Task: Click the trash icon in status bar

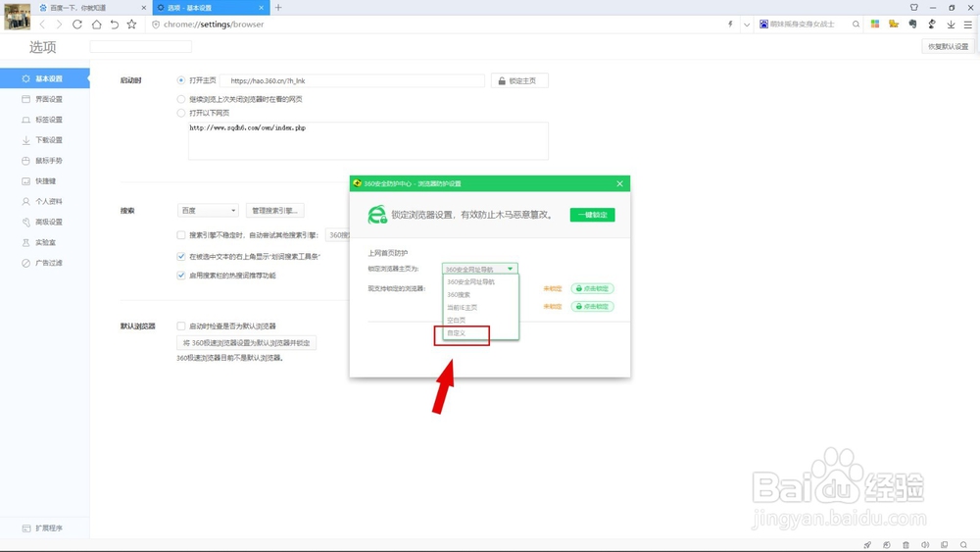Action: click(x=906, y=545)
